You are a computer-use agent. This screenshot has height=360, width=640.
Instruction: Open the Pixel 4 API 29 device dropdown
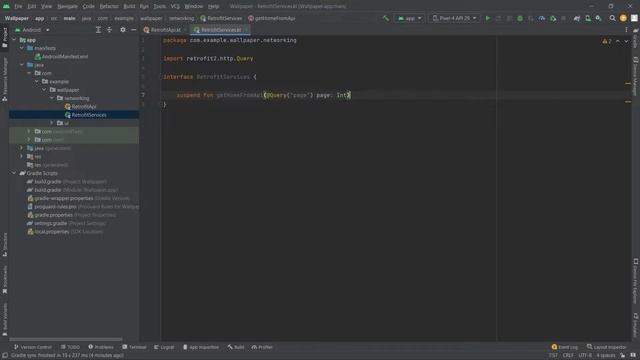coord(454,18)
